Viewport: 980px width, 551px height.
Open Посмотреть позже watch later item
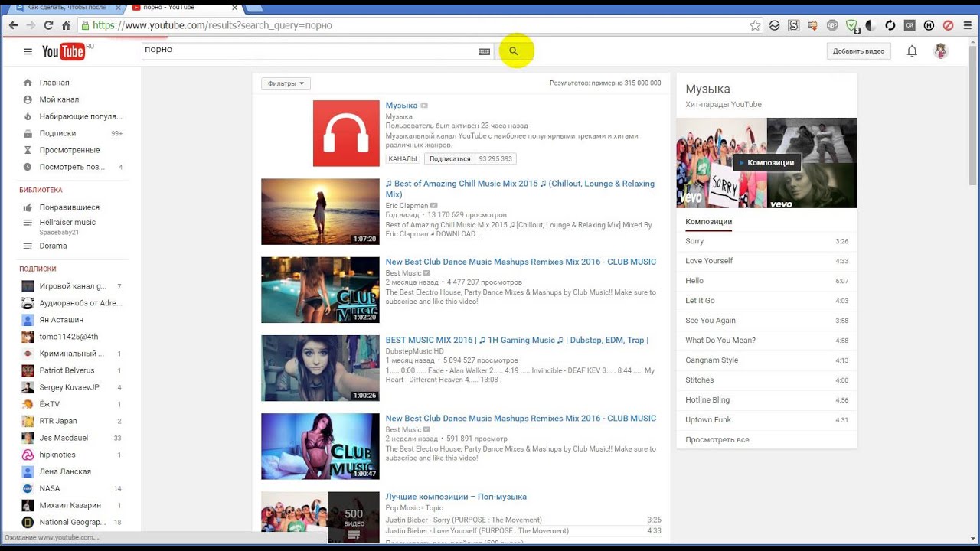coord(73,167)
